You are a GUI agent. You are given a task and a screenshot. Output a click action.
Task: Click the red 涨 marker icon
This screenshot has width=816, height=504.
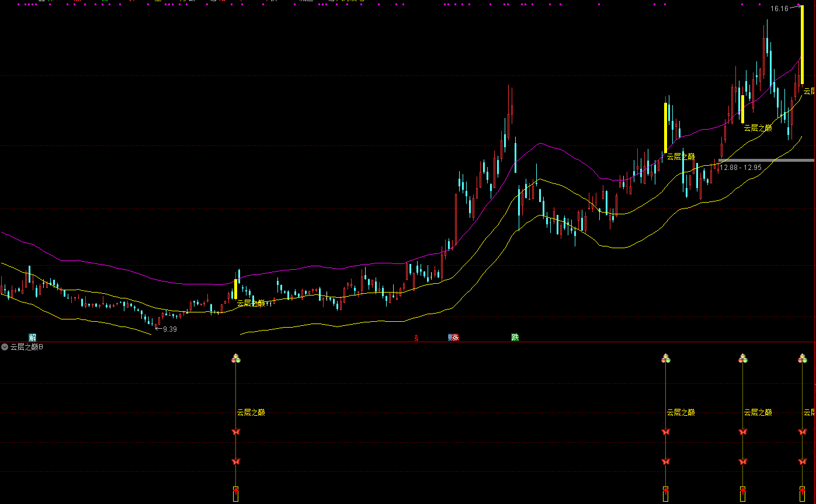point(456,337)
